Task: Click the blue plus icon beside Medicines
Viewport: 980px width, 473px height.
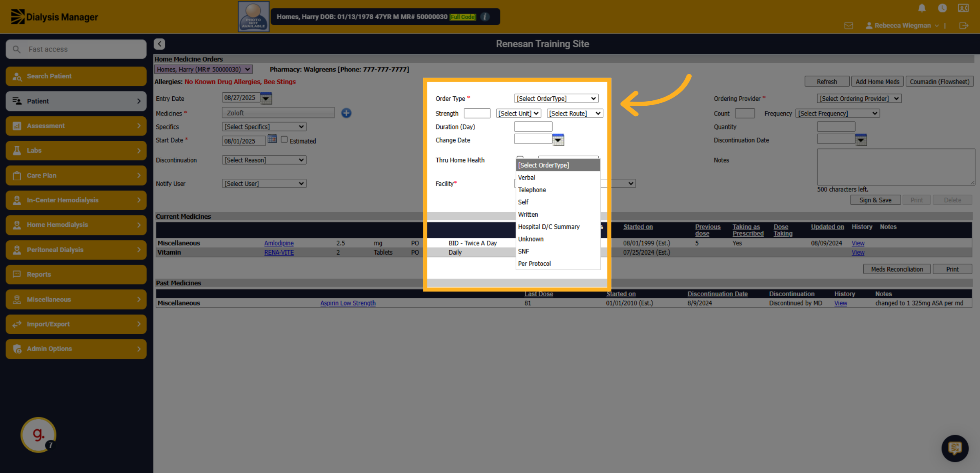Action: [x=346, y=113]
